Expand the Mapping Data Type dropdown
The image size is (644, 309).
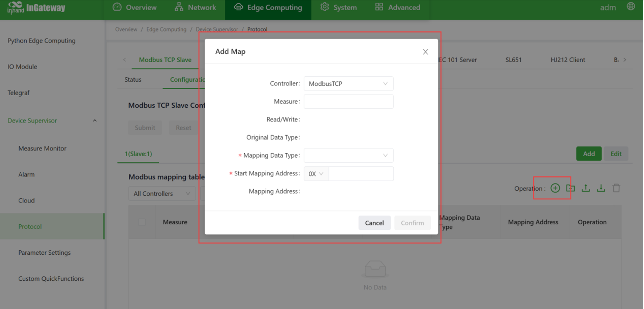click(348, 155)
